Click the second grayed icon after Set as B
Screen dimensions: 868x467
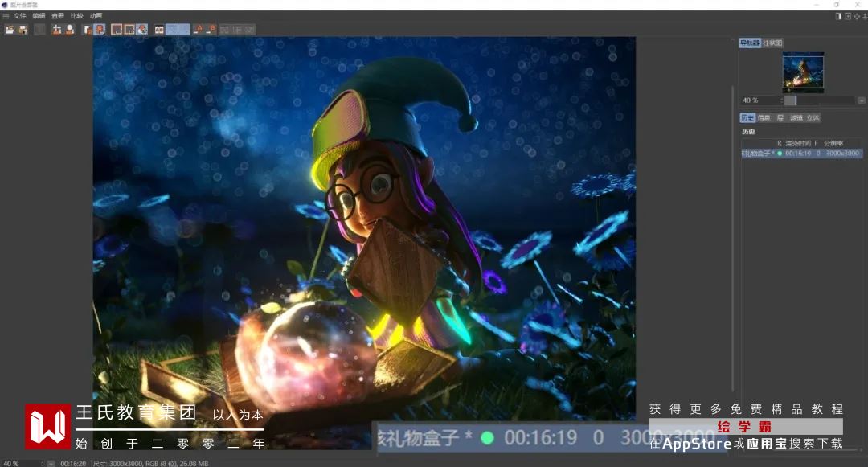click(237, 30)
